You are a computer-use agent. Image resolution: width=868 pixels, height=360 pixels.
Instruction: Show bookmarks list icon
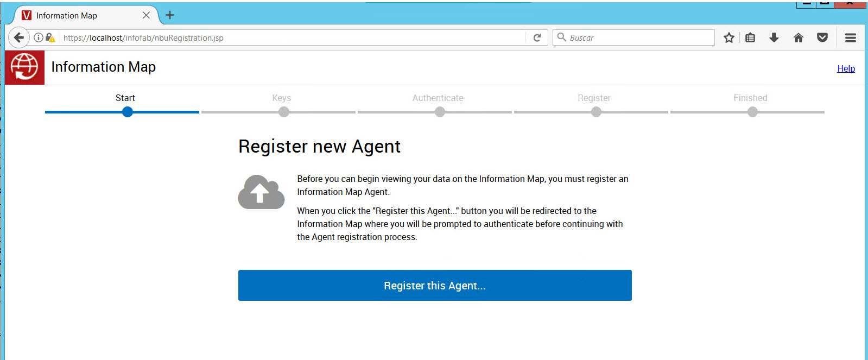click(x=750, y=37)
